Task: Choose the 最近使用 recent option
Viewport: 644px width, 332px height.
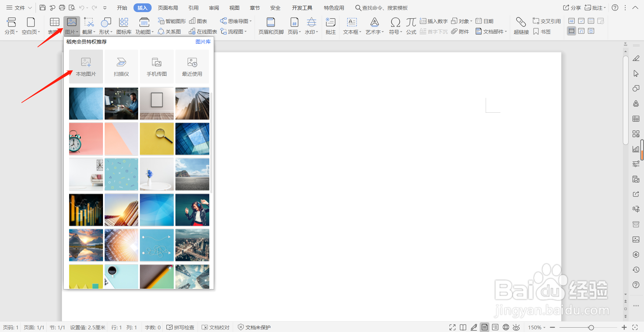Action: [192, 66]
